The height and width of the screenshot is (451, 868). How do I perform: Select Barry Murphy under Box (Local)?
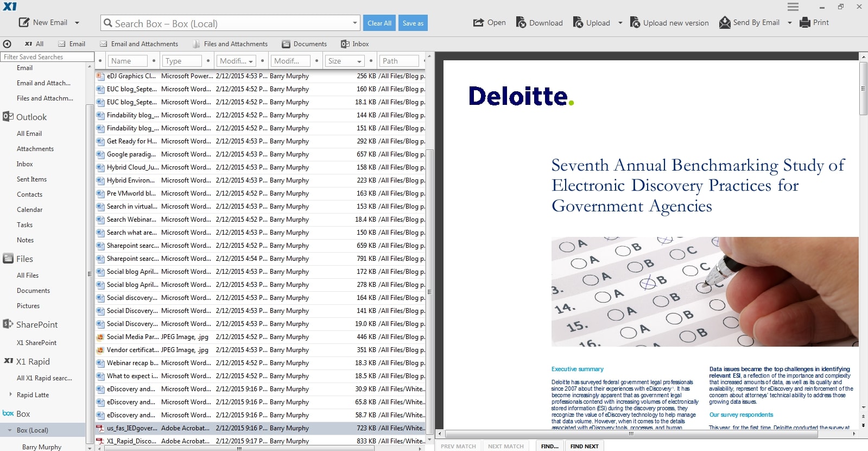42,447
